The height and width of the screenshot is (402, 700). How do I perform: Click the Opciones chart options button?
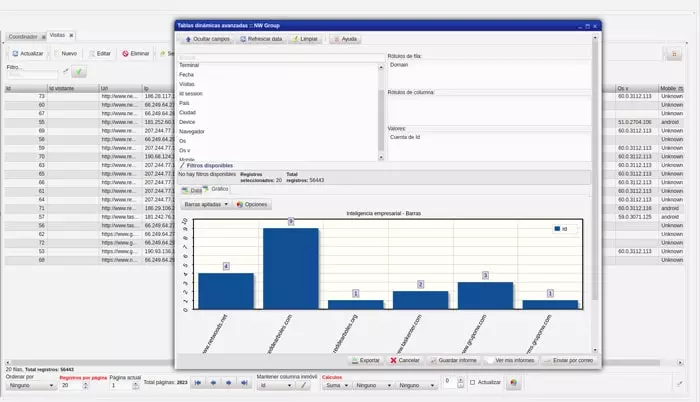tap(252, 204)
